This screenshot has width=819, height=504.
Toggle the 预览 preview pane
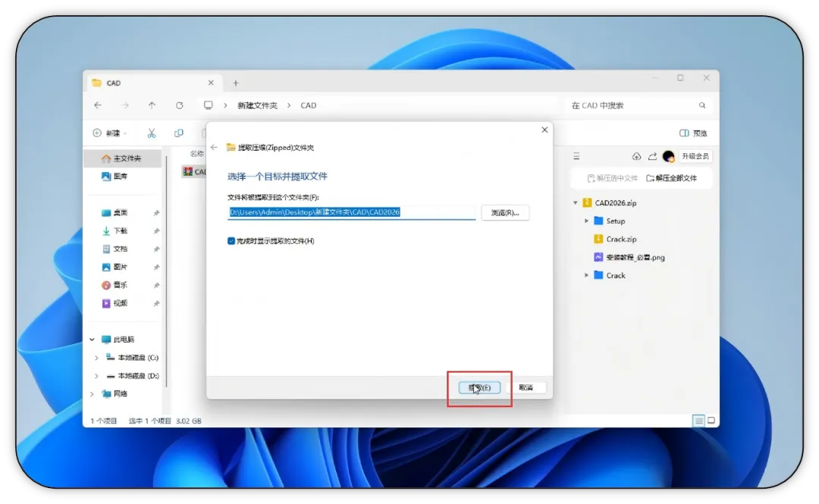(693, 133)
